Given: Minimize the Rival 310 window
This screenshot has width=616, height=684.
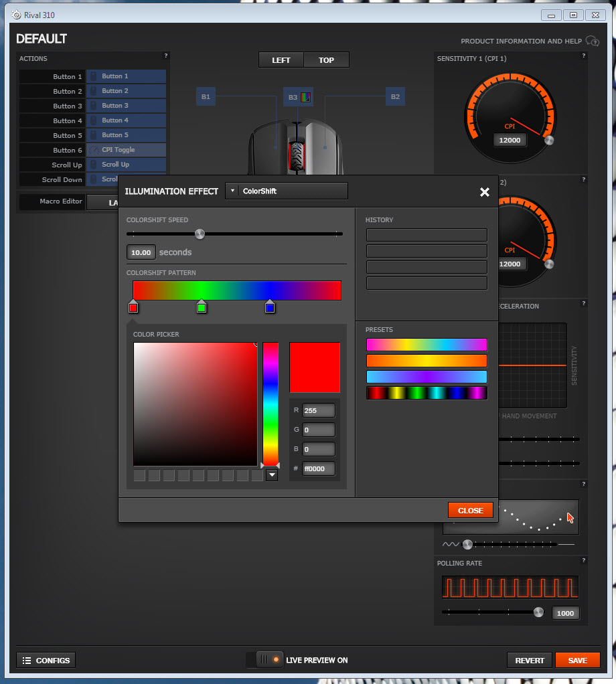Looking at the screenshot, I should (x=551, y=15).
